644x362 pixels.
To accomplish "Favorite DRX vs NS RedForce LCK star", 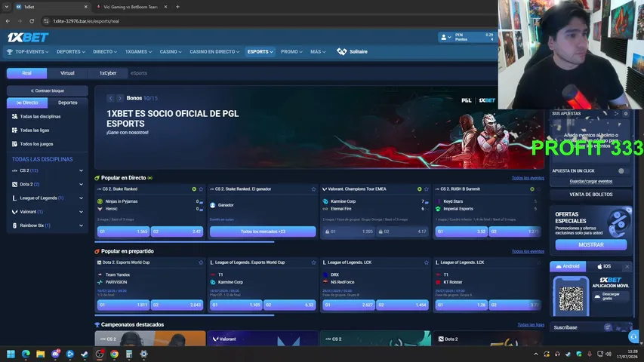I will pyautogui.click(x=427, y=262).
